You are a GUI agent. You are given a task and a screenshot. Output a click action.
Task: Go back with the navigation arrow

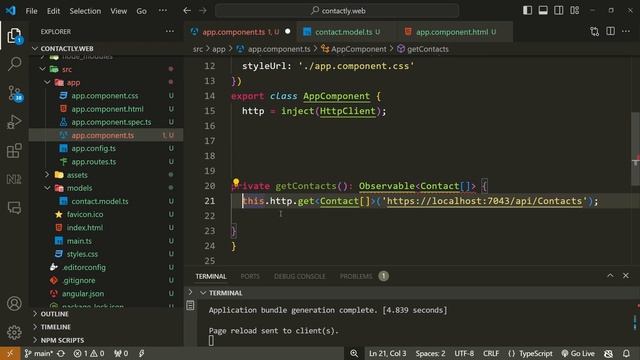click(x=187, y=11)
